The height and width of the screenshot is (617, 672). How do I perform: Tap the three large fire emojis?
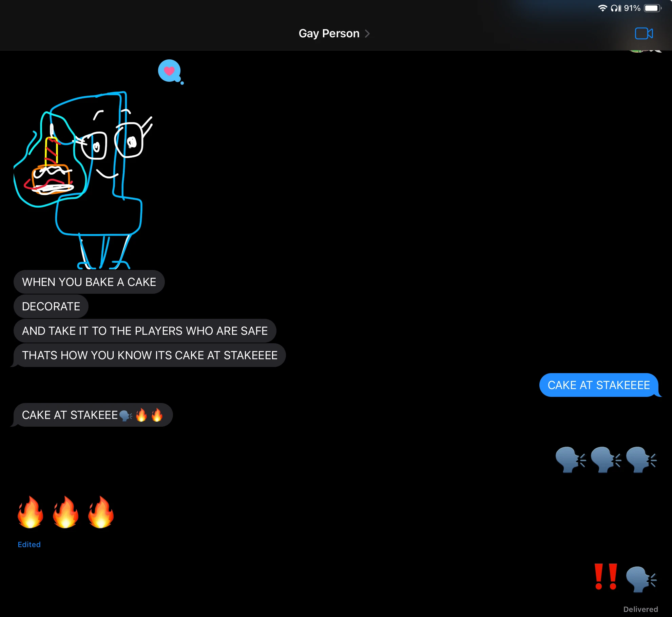65,512
